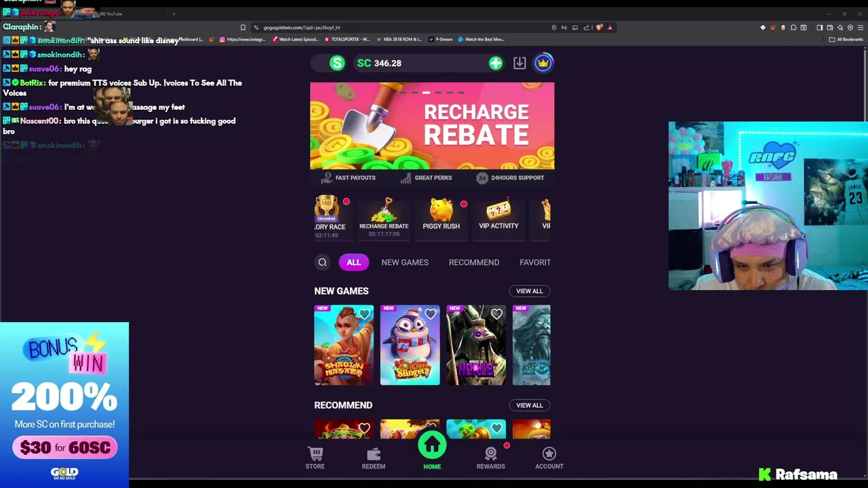868x488 pixels.
Task: Select the active carousel indicator dash
Action: [x=427, y=92]
